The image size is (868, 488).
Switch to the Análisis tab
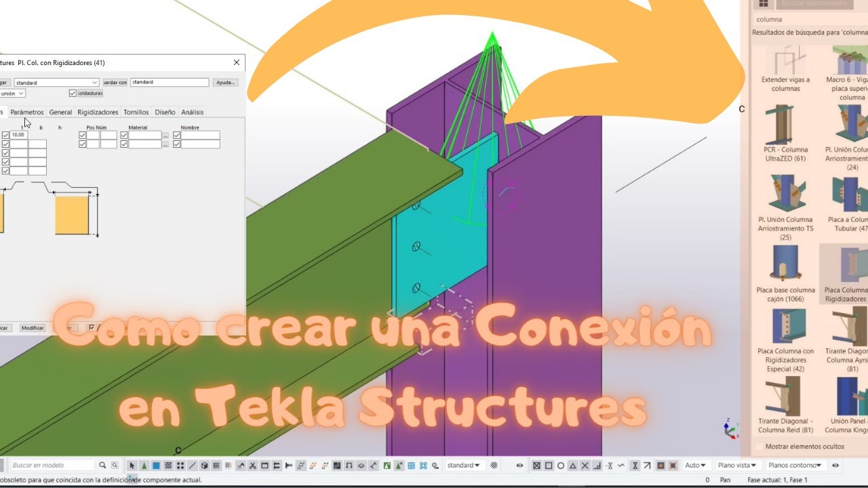click(x=192, y=112)
